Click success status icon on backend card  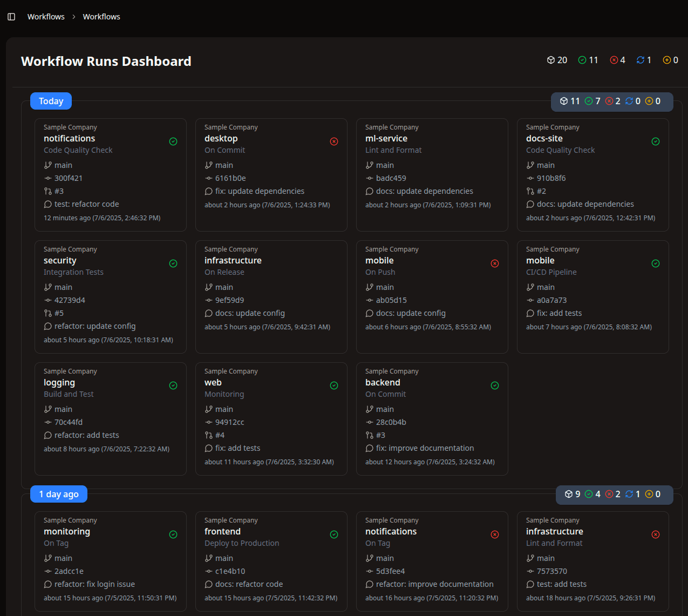[495, 385]
